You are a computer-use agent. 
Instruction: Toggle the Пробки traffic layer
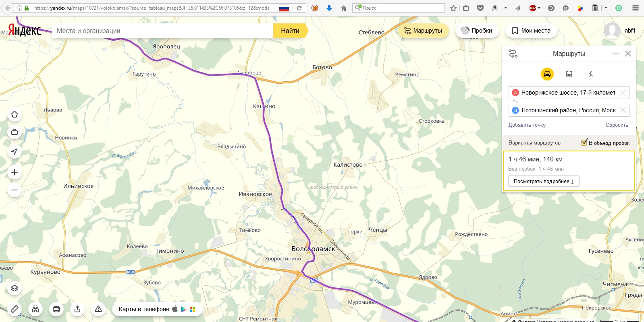(x=477, y=31)
